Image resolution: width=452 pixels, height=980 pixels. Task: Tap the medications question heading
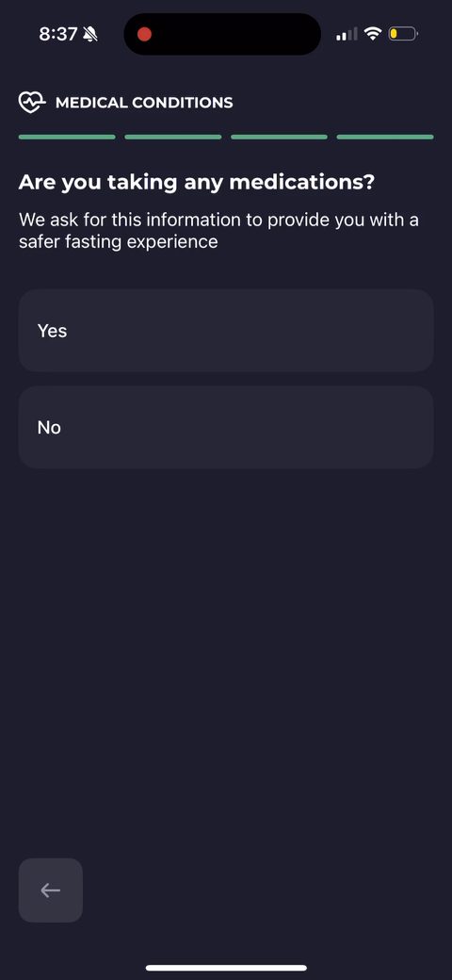(197, 183)
